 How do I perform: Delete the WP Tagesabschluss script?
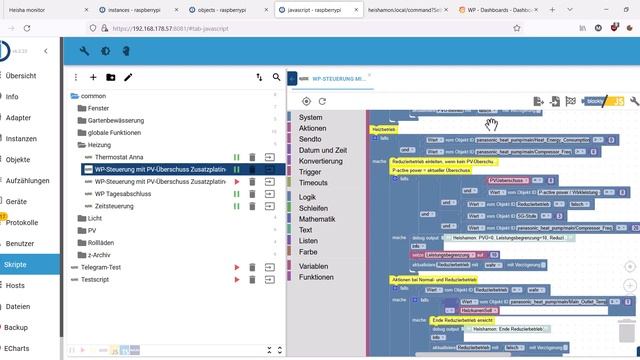pos(252,194)
